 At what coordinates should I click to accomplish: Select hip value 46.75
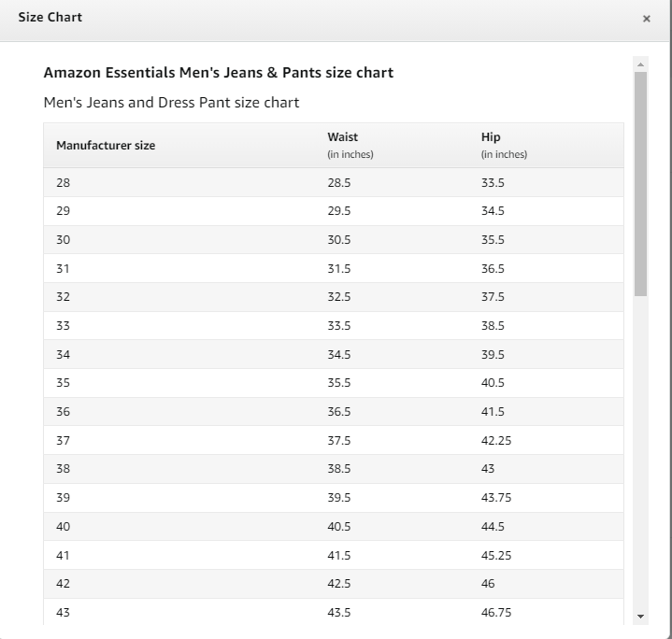tap(496, 613)
